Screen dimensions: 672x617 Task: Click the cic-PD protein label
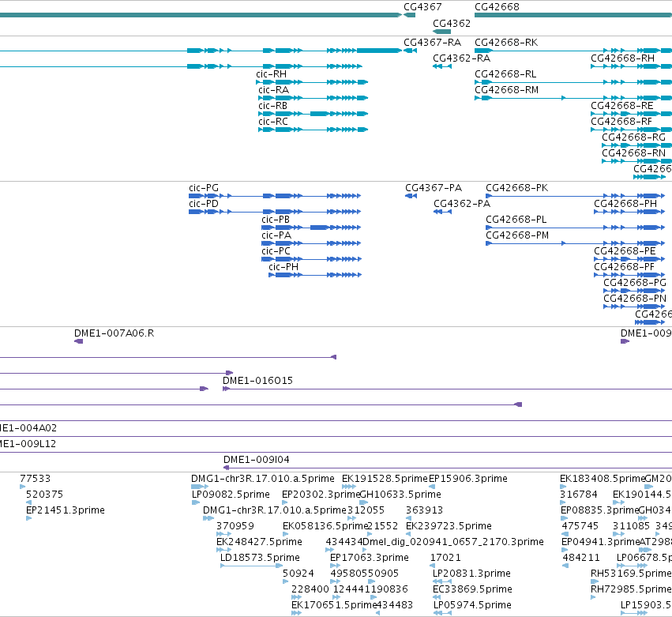click(204, 204)
